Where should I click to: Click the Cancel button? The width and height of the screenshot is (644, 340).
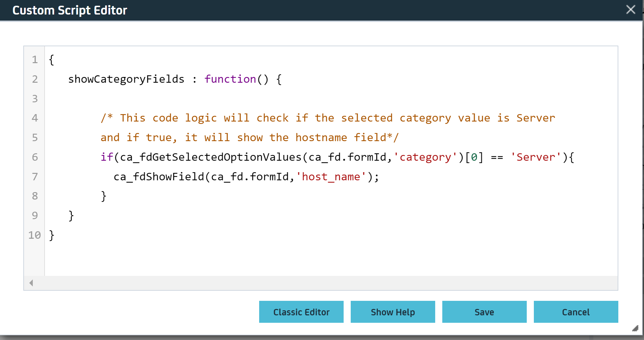pyautogui.click(x=575, y=312)
